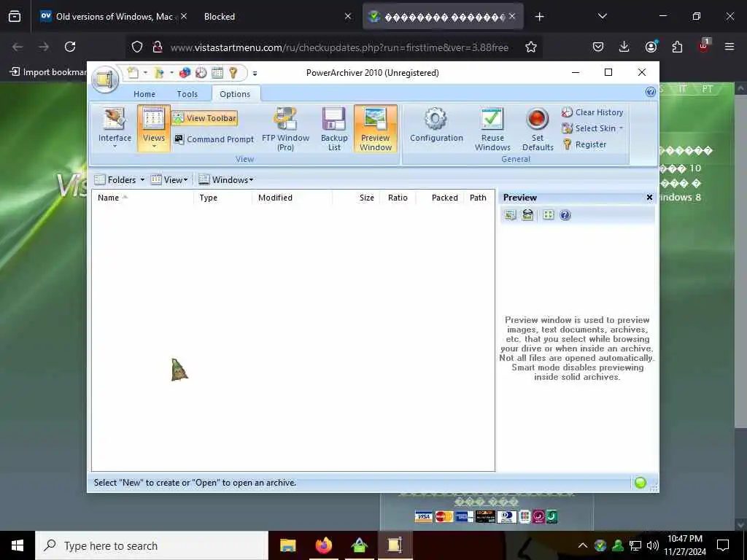Open the Folders dropdown in view toolbar
The height and width of the screenshot is (560, 747).
click(x=120, y=179)
